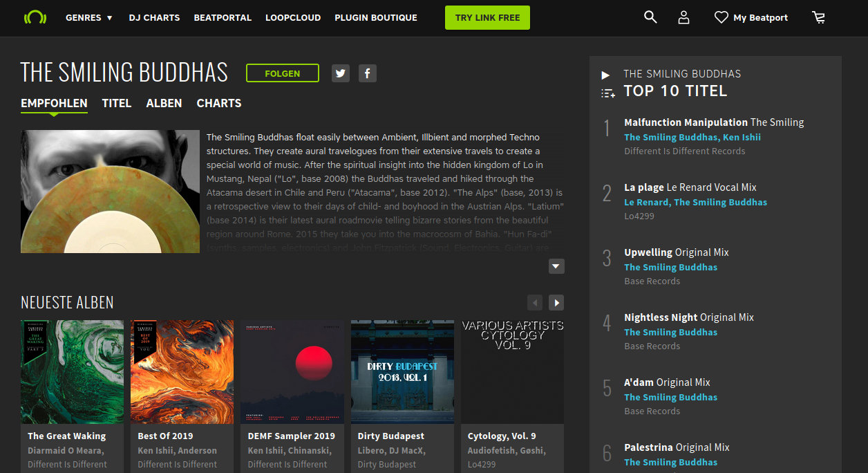Open Palestrina Original Mix track
The height and width of the screenshot is (473, 868).
pos(677,447)
